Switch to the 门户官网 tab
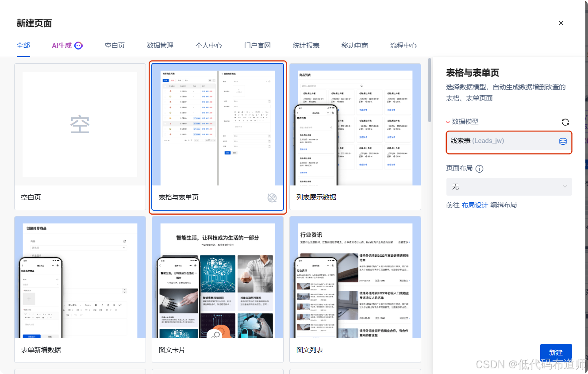Image resolution: width=588 pixels, height=374 pixels. [x=257, y=45]
